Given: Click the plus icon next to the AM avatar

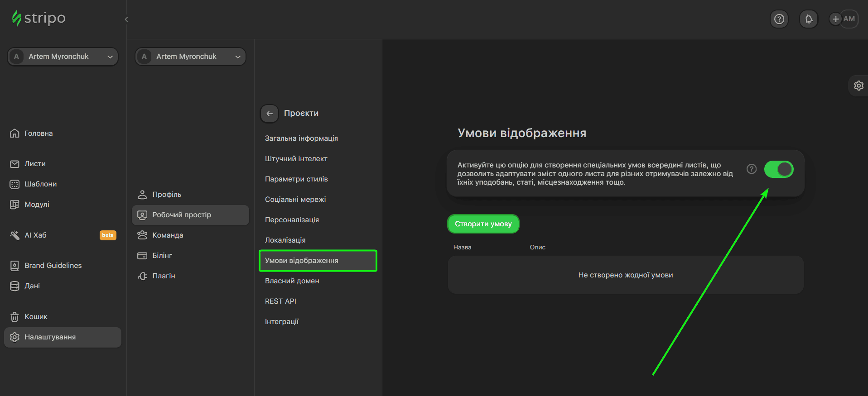Looking at the screenshot, I should click(x=836, y=19).
